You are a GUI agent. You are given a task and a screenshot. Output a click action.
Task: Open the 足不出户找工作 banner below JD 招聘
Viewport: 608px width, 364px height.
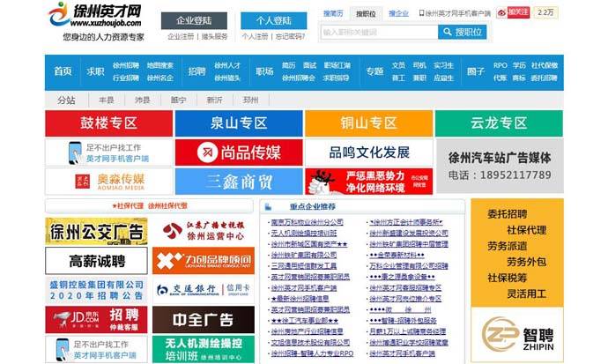(96, 349)
